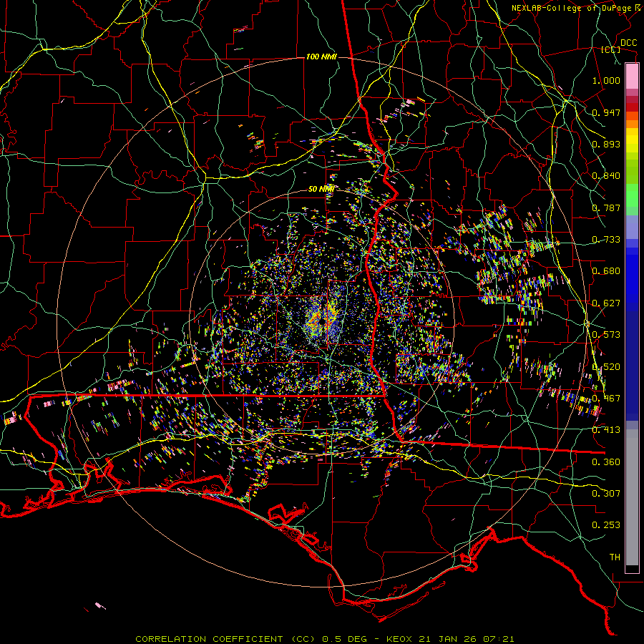
Task: Click the 0.947 color scale value
Action: click(x=606, y=112)
